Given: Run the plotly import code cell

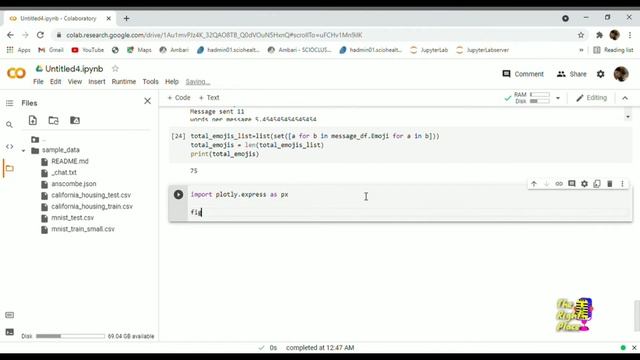Looking at the screenshot, I should point(178,195).
